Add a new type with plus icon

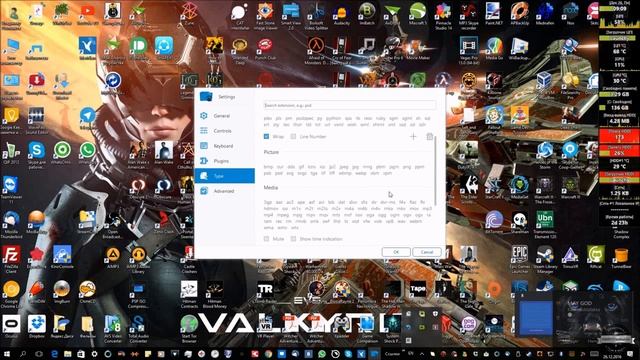(413, 136)
